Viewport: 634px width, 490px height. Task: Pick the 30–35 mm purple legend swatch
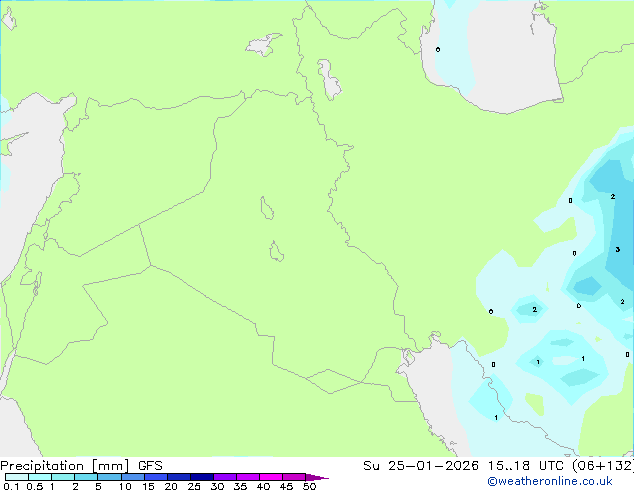[x=225, y=477]
